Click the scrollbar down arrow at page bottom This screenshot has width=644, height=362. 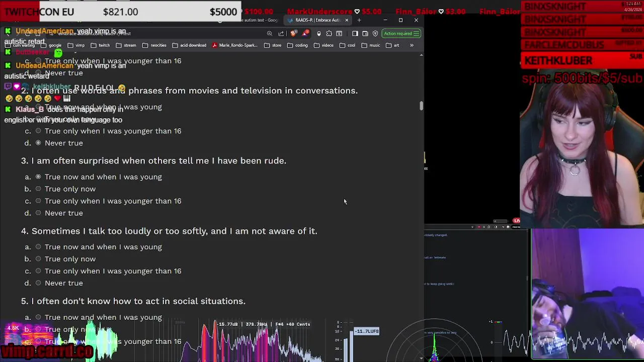[x=421, y=358]
